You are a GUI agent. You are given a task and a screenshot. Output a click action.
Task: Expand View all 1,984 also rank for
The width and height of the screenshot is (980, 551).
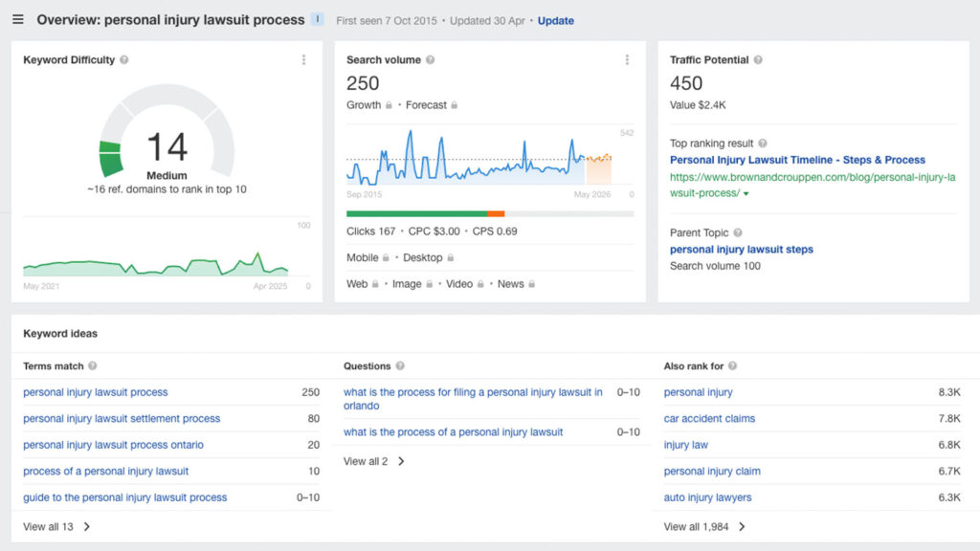point(704,527)
